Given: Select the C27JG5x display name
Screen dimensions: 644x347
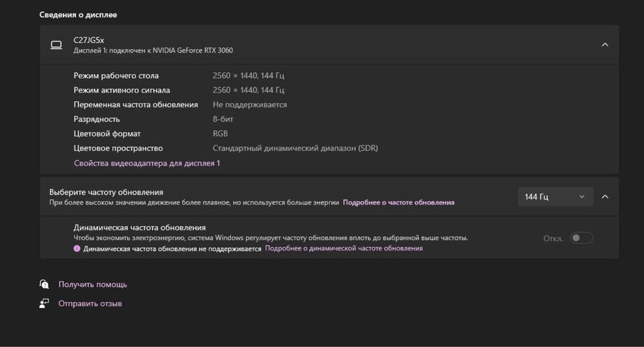Looking at the screenshot, I should (x=89, y=40).
